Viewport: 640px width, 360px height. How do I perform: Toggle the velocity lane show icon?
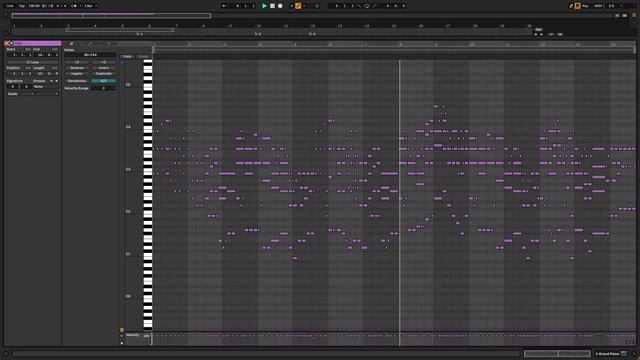(x=122, y=330)
